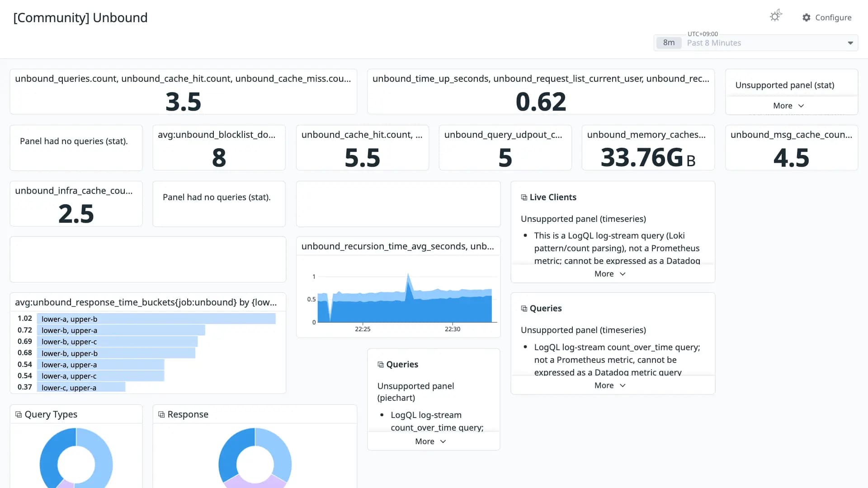This screenshot has width=868, height=488.
Task: Click the 22:30 time axis label
Action: point(453,329)
